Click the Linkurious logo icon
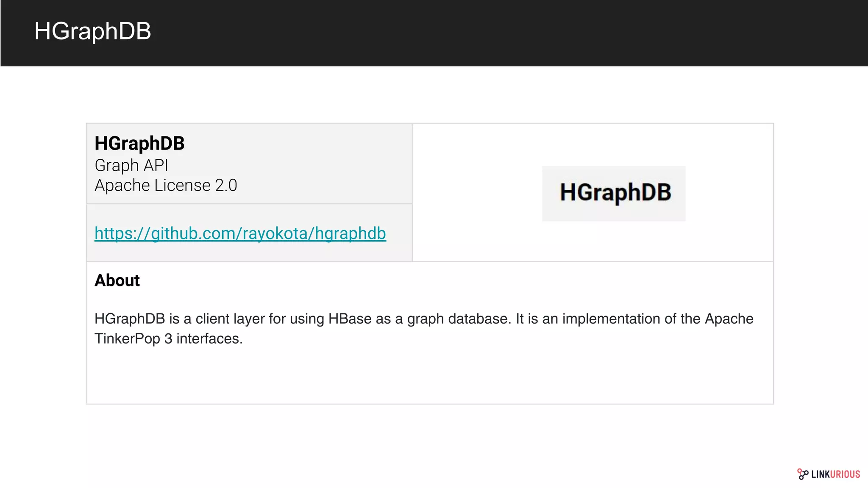This screenshot has height=488, width=868. (803, 474)
